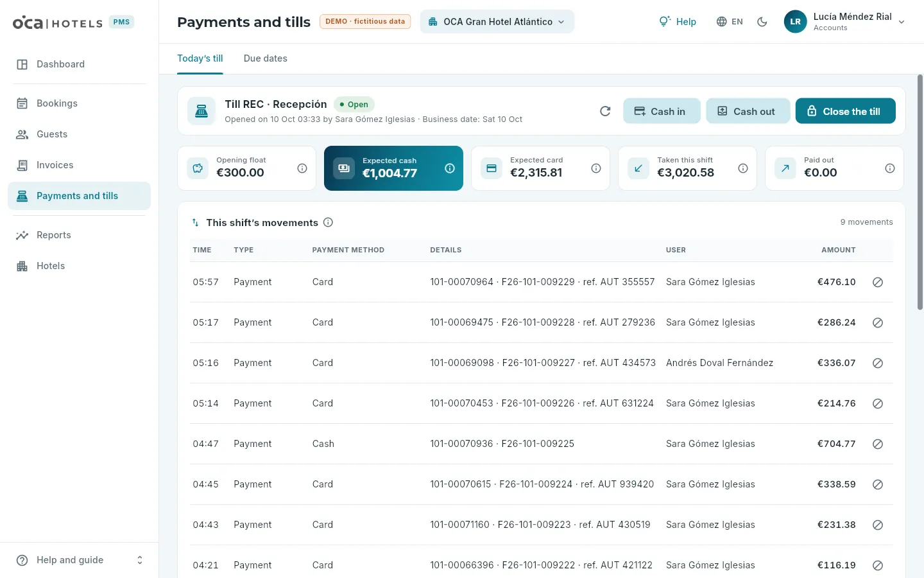Expand the OCA Gran Hotel Atlántico selector
Image resolution: width=924 pixels, height=578 pixels.
click(497, 22)
